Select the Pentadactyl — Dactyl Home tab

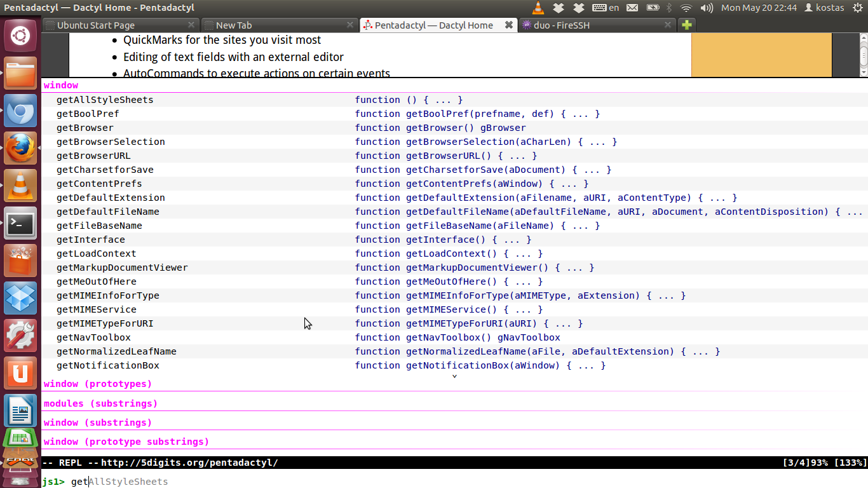pos(438,25)
